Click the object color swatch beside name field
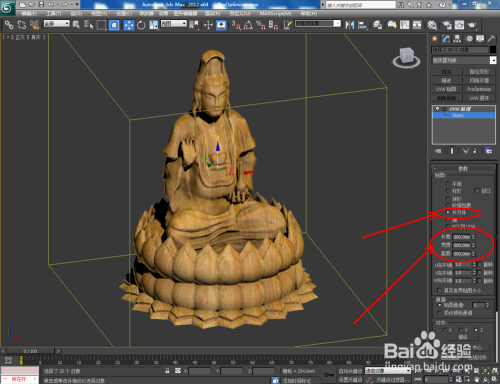The width and height of the screenshot is (500, 384). 493,50
